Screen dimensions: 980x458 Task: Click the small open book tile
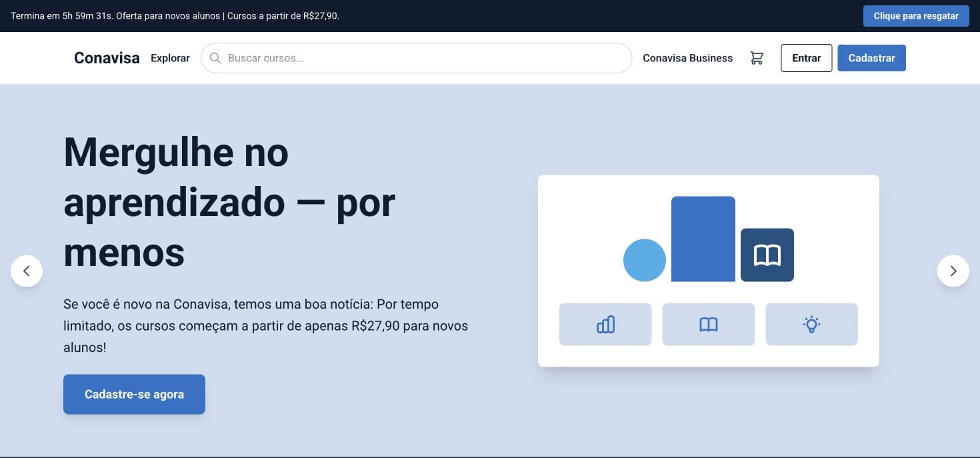(x=709, y=324)
